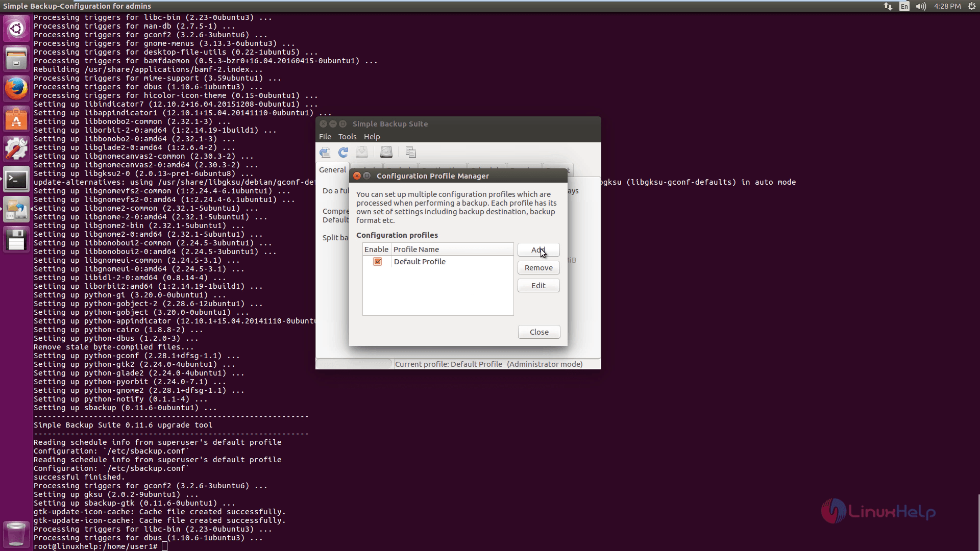Open the Files manager from the launcher

click(16, 59)
